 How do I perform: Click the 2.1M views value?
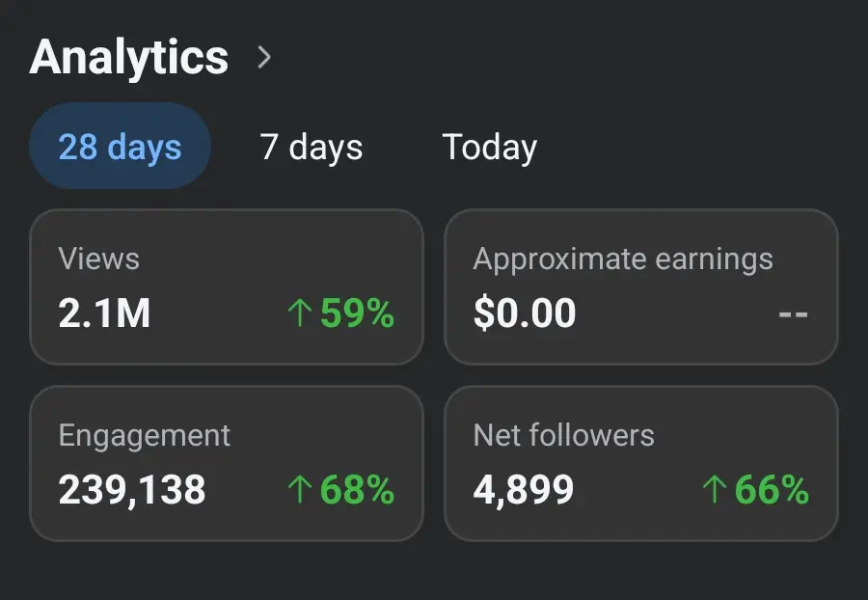[104, 314]
